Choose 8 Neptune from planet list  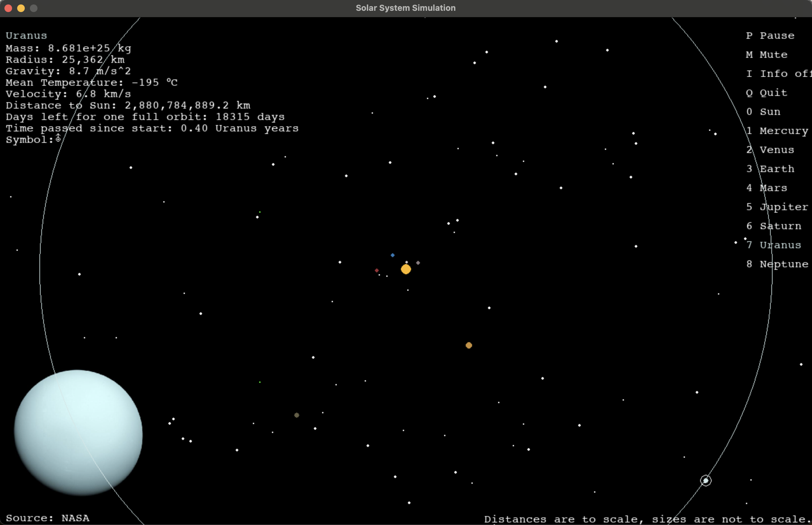(777, 264)
